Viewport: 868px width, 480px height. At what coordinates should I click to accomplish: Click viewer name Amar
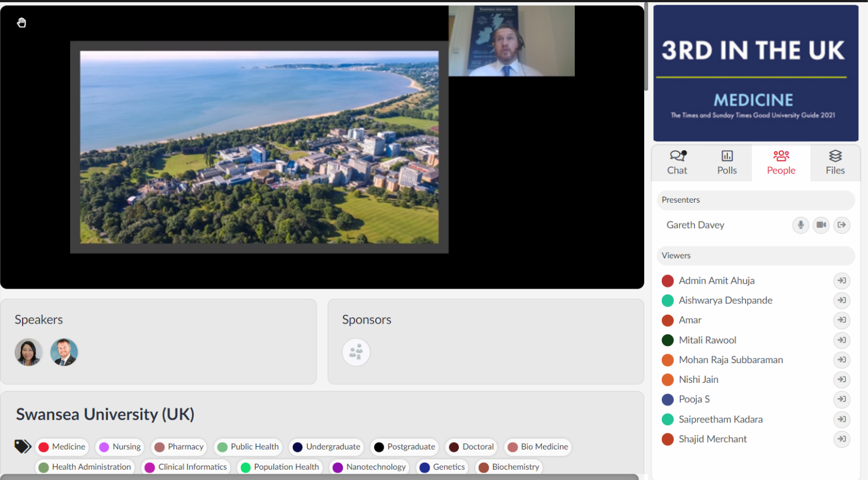[x=690, y=320]
